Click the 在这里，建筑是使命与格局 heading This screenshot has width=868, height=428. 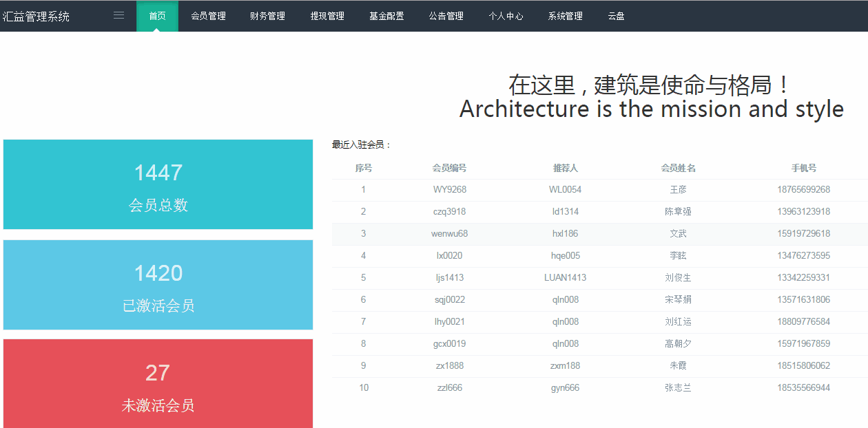pos(650,85)
